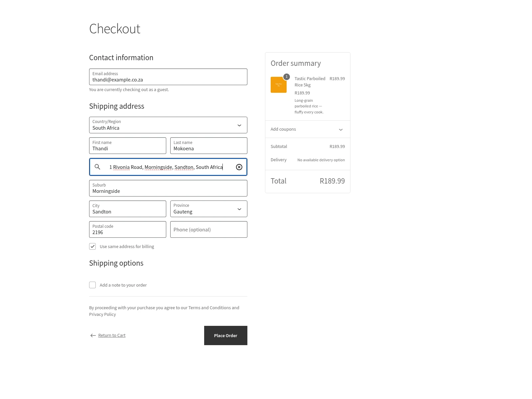Click the Phone (optional) field

point(209,229)
